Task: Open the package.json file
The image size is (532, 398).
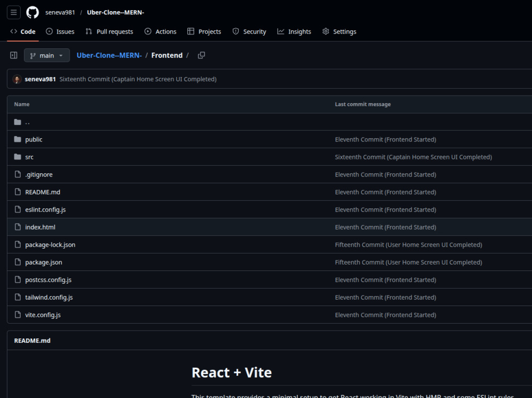Action: [x=44, y=262]
